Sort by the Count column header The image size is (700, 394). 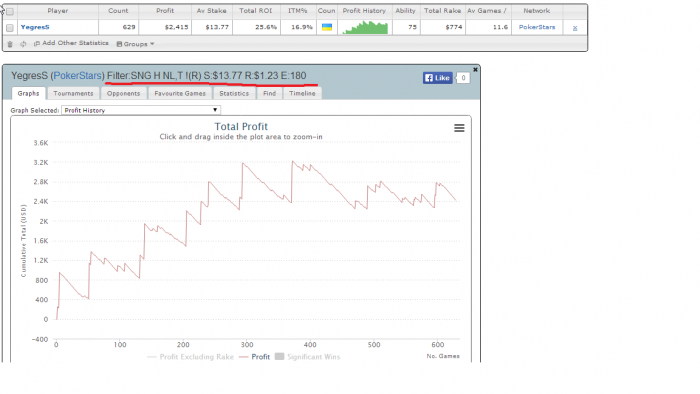(118, 11)
